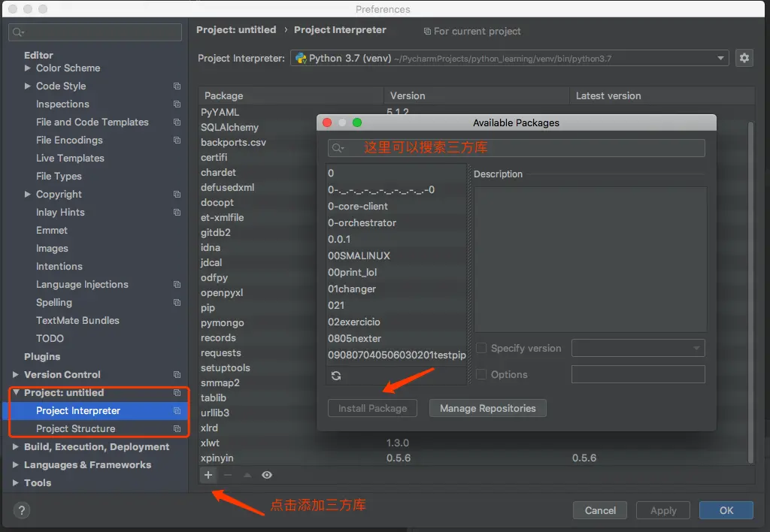770x532 pixels.
Task: Click project-level icon beside Inlay Hints
Action: click(177, 213)
